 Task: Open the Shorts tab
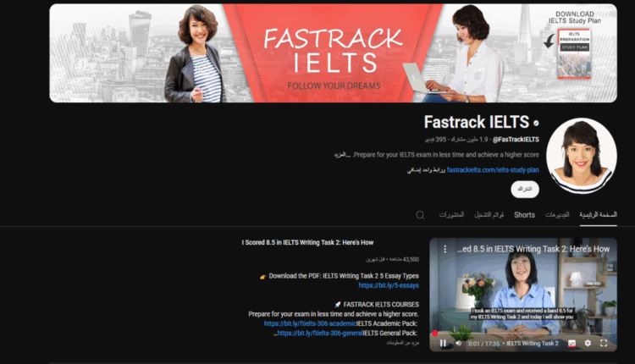pos(524,215)
